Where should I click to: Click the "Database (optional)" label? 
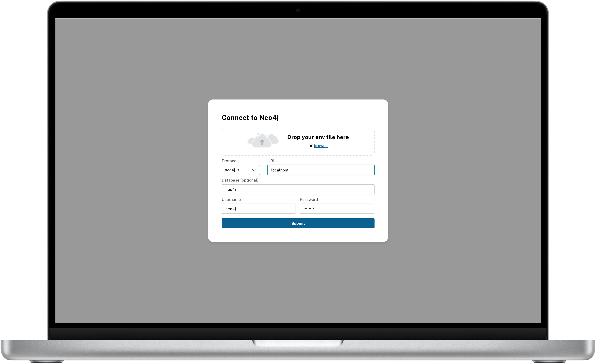240,180
